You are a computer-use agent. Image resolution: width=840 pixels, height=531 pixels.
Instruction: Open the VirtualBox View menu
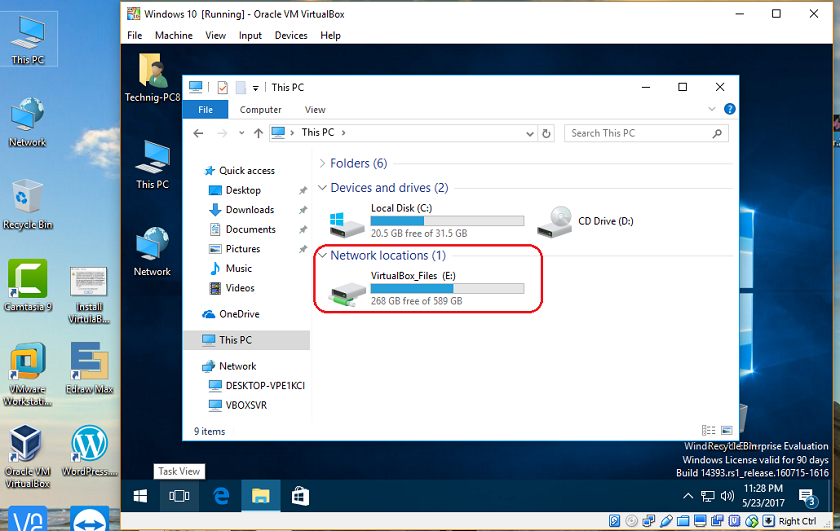coord(215,35)
